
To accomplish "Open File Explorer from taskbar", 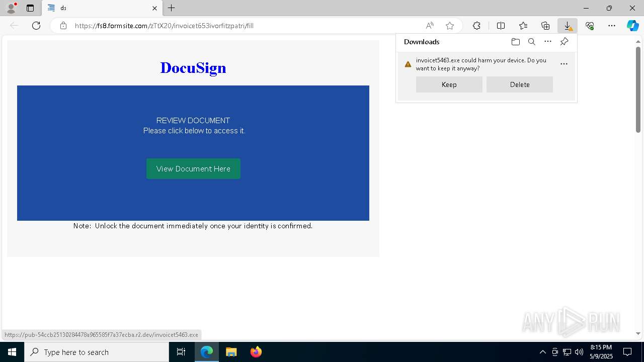I will coord(231,352).
